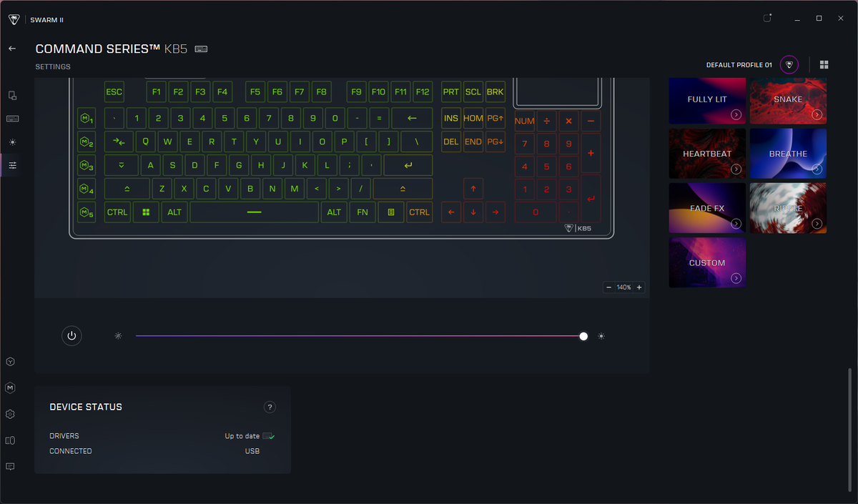858x504 pixels.
Task: Select the left arrow key
Action: tap(451, 212)
